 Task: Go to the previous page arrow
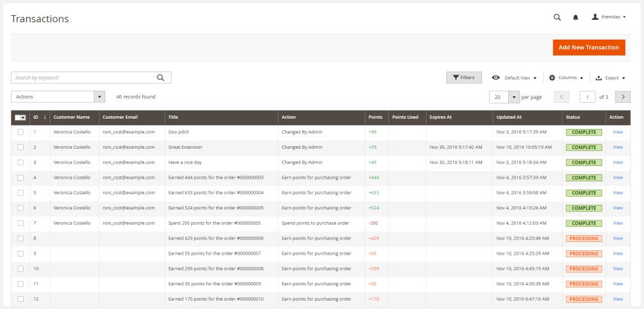(x=562, y=97)
